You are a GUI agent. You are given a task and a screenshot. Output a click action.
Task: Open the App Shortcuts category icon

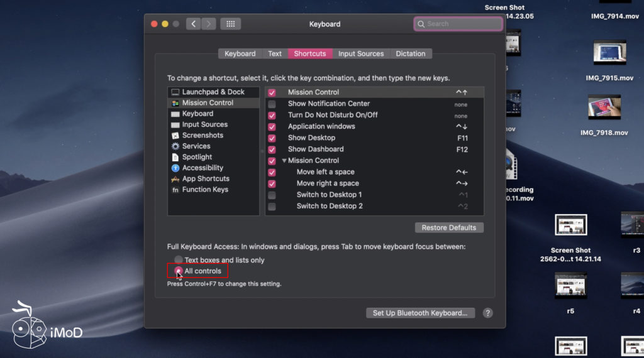pos(175,179)
